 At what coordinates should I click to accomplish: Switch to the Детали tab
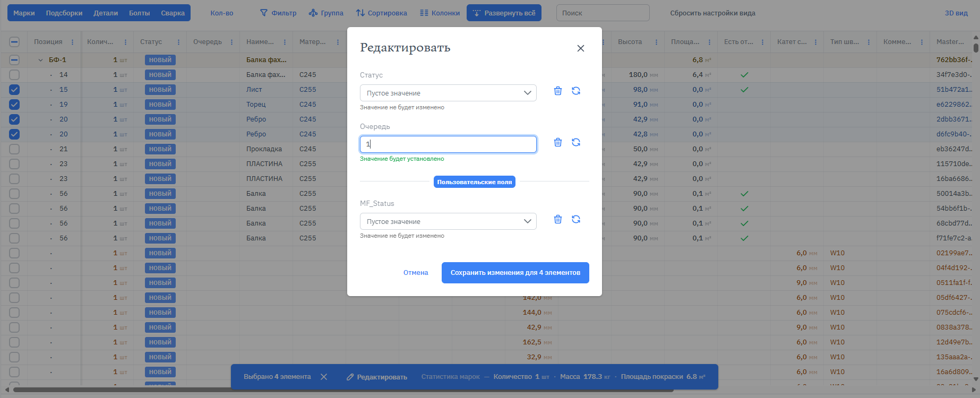click(106, 13)
